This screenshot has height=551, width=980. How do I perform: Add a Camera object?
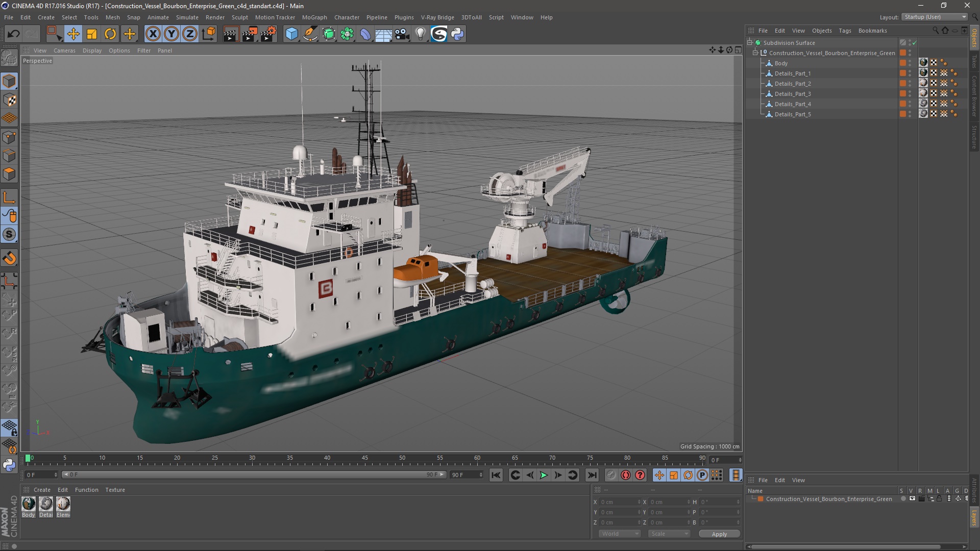(402, 34)
